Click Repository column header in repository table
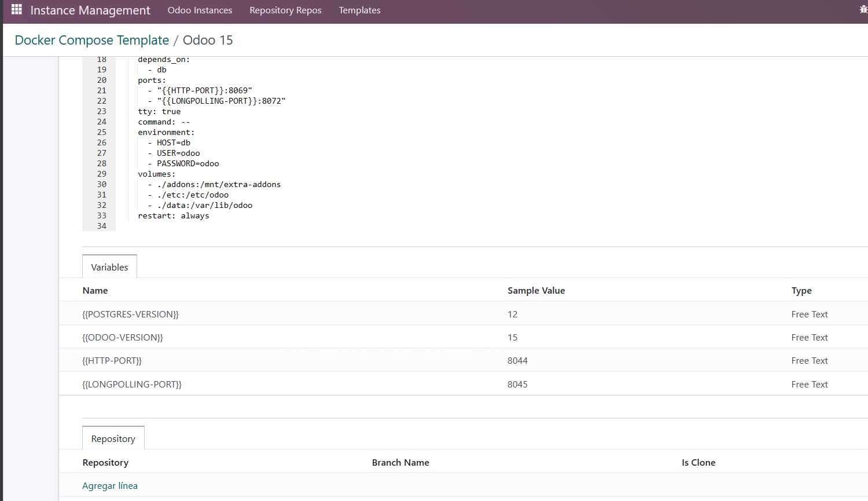This screenshot has height=501, width=868. [x=105, y=462]
